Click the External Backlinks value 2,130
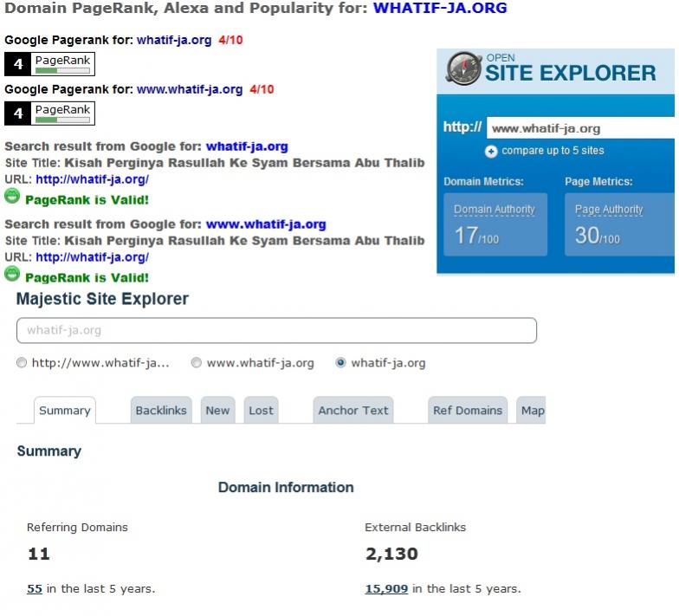The width and height of the screenshot is (679, 616). click(391, 554)
